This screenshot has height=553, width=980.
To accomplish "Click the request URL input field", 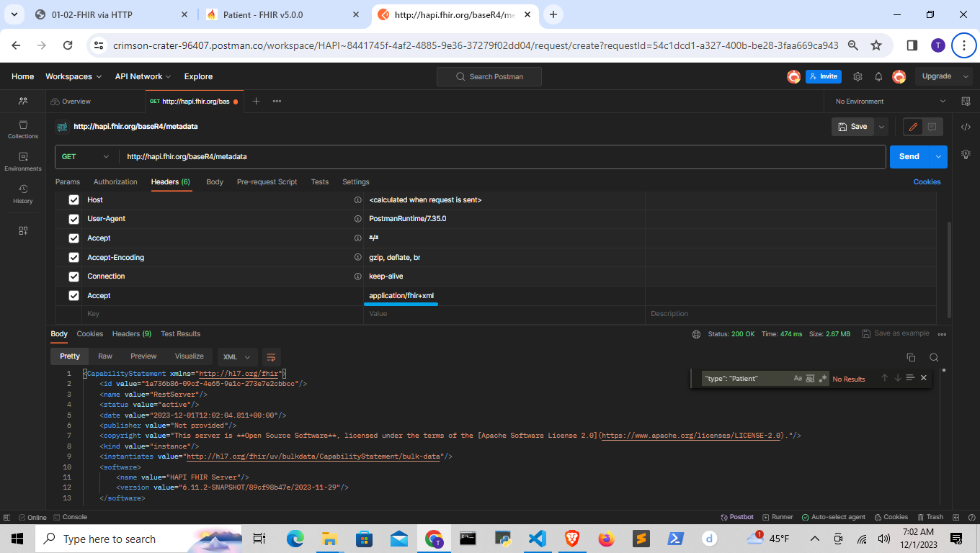I will click(x=503, y=157).
